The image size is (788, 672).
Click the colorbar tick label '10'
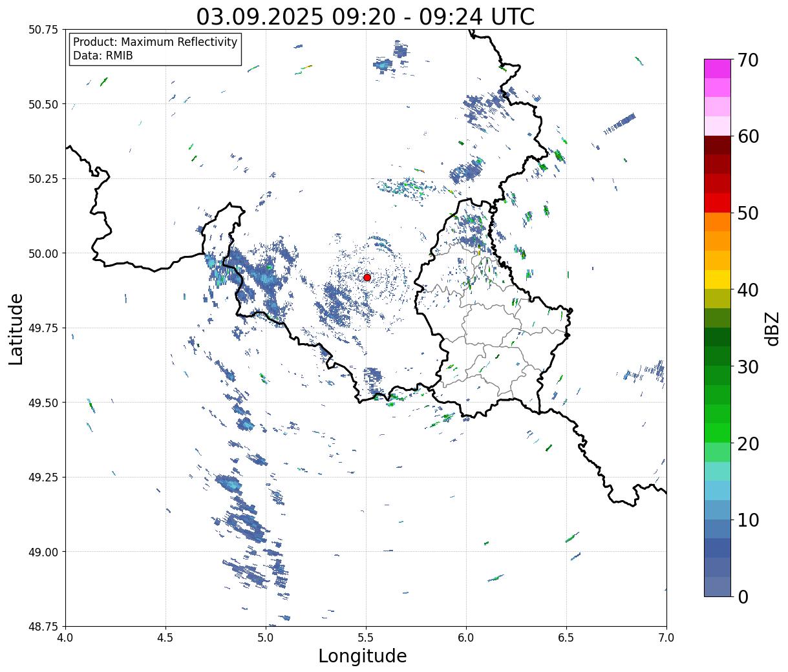click(748, 520)
